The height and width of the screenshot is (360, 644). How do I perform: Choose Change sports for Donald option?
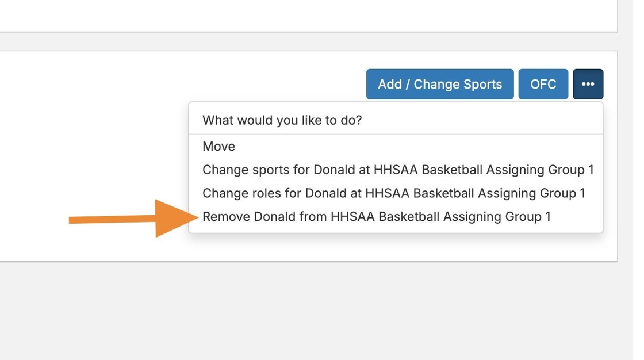397,170
